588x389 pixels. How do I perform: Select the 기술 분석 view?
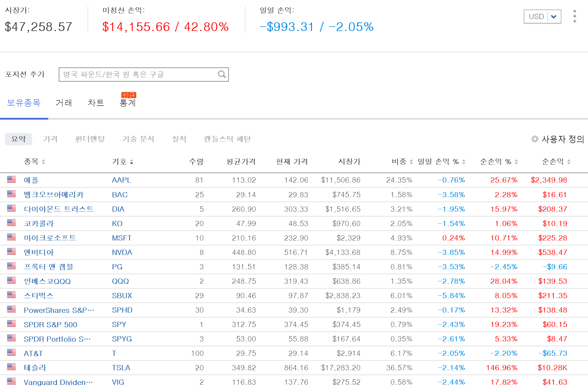click(x=138, y=139)
